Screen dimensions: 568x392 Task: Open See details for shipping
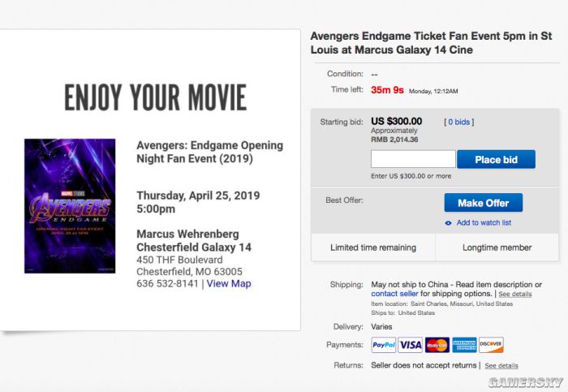coord(515,294)
